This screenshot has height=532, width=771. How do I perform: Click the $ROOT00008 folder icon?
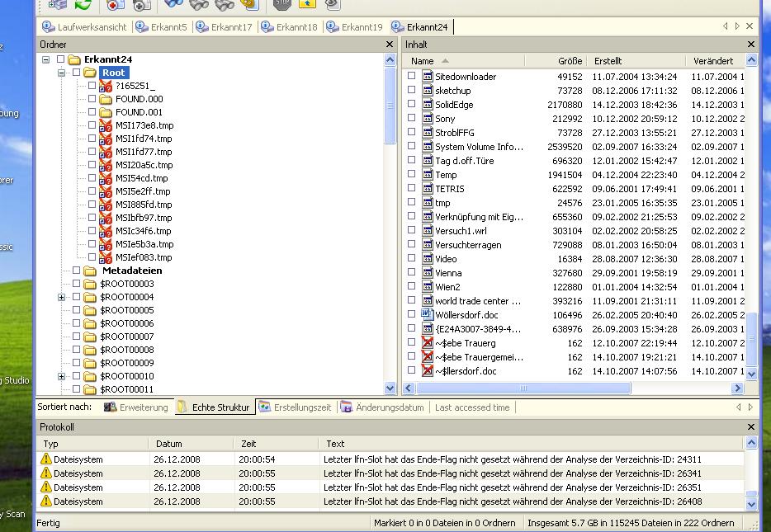pos(89,350)
